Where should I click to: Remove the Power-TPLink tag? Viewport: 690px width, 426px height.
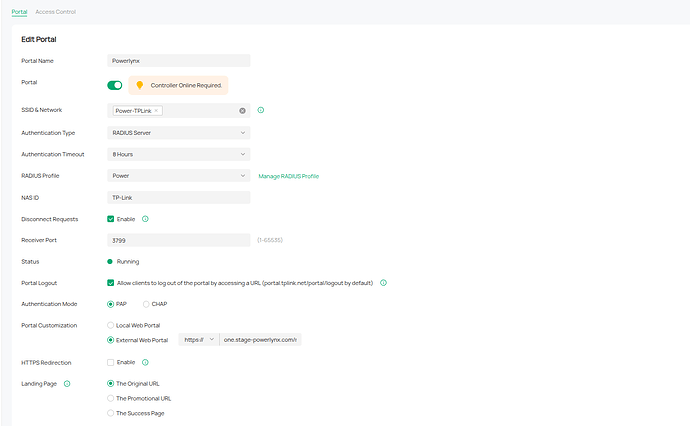(156, 110)
